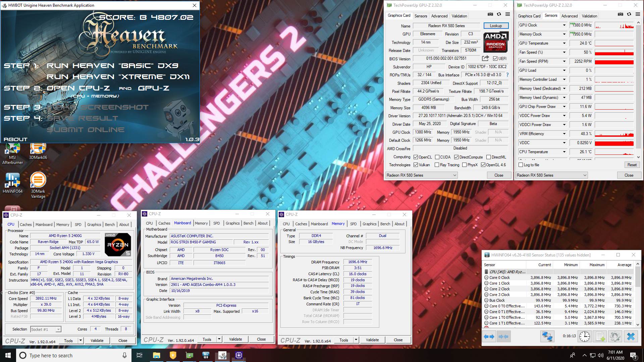
Task: Click Run Heaven "Xtreme" DX11 option
Action: coord(118,77)
